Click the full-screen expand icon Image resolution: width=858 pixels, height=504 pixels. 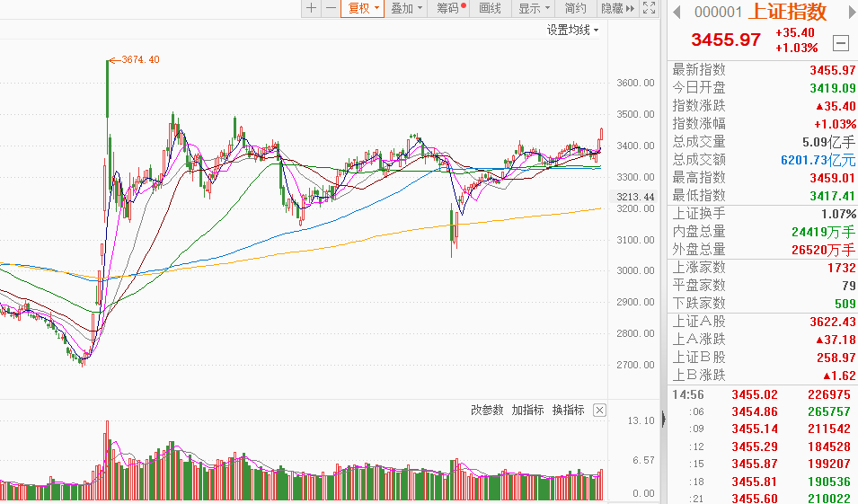coord(650,8)
